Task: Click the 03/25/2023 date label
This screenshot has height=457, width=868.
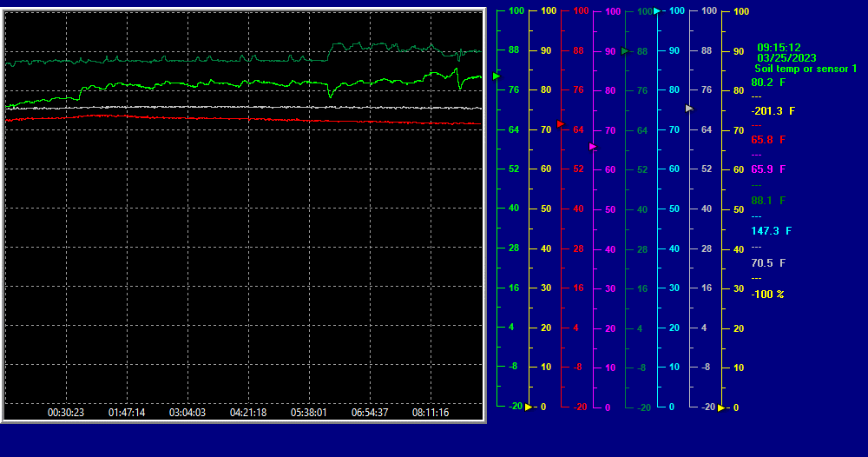Action: [x=786, y=57]
